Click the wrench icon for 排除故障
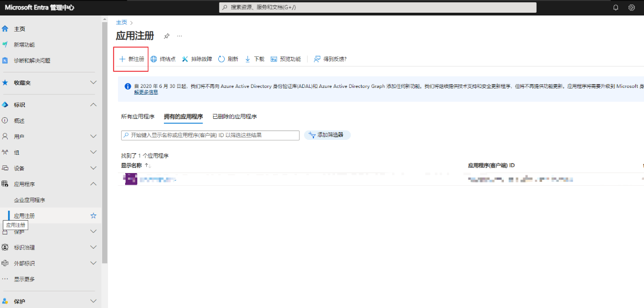This screenshot has height=308, width=644. tap(185, 59)
